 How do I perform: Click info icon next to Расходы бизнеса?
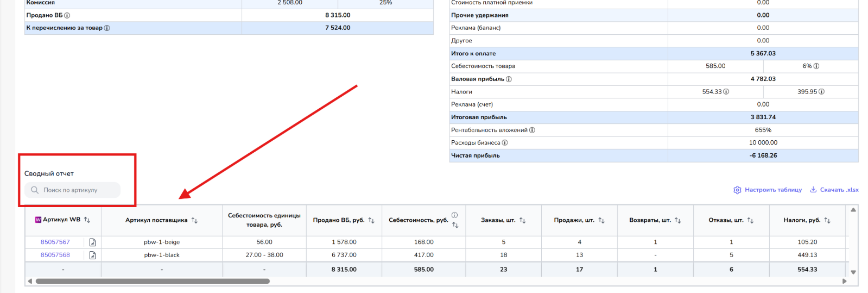pos(505,143)
